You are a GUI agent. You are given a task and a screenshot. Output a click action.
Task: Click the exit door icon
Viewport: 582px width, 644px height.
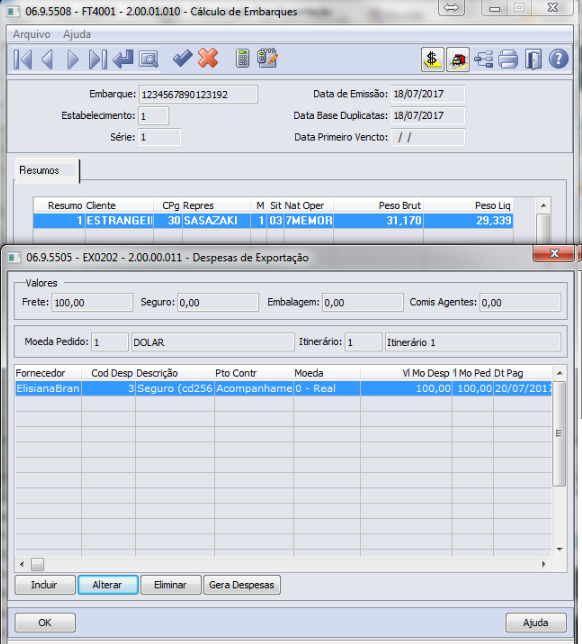533,60
